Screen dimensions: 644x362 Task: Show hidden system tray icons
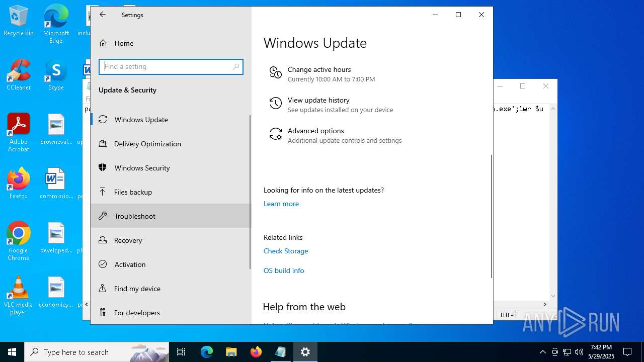pyautogui.click(x=542, y=352)
